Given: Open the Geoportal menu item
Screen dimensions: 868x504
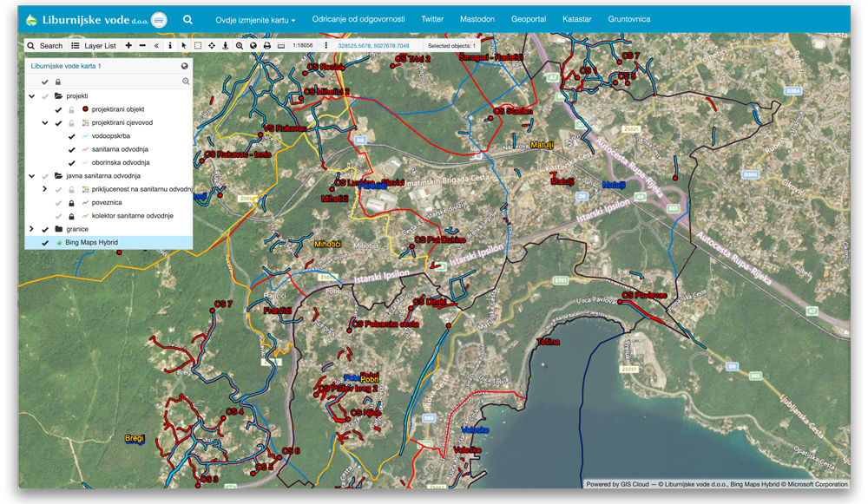Looking at the screenshot, I should (x=529, y=19).
